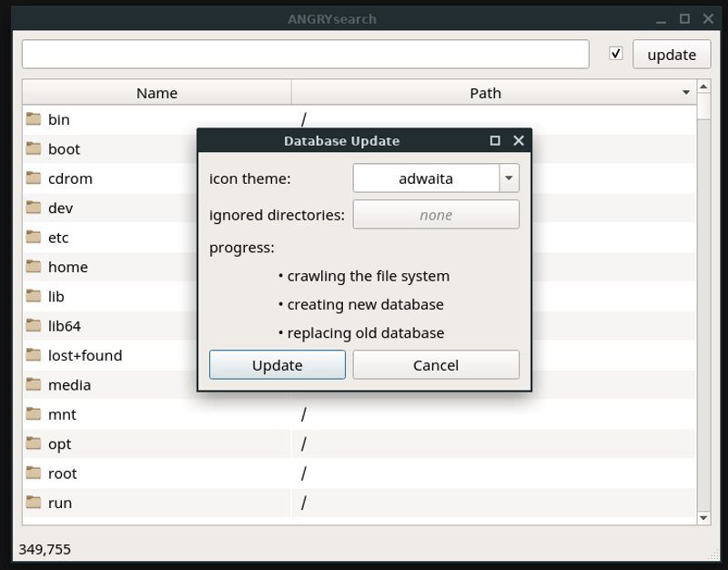
Task: Click the bin folder icon
Action: 34,119
